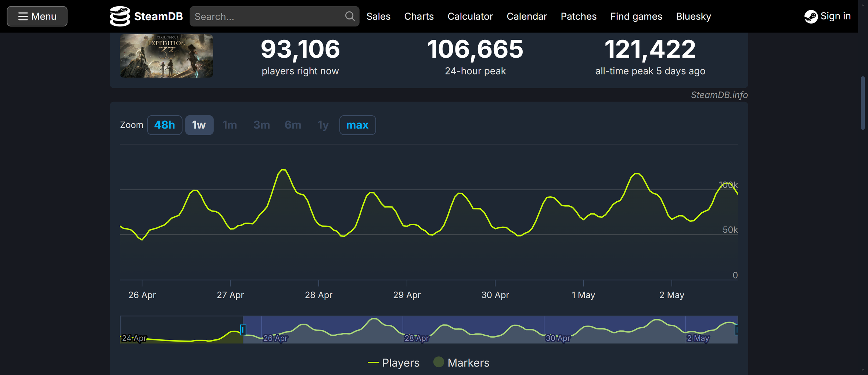Screen dimensions: 868x375
Task: Click the navigator's selected blue range
Action: [490, 329]
